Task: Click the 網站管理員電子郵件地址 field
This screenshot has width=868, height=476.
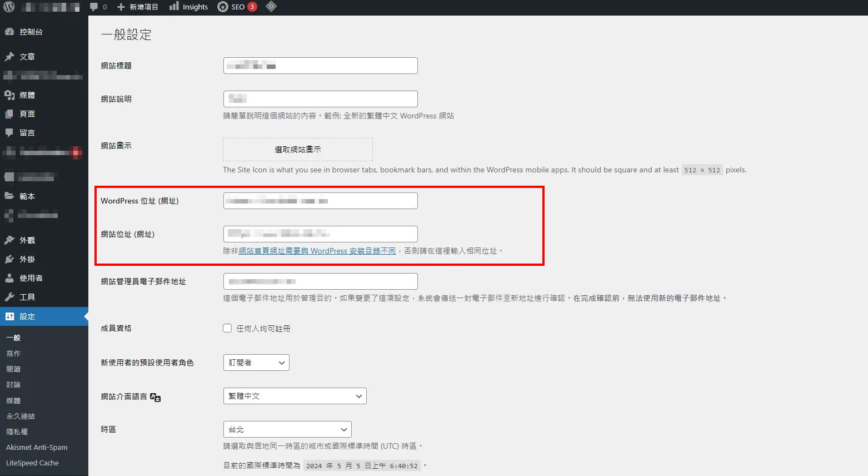Action: [321, 281]
